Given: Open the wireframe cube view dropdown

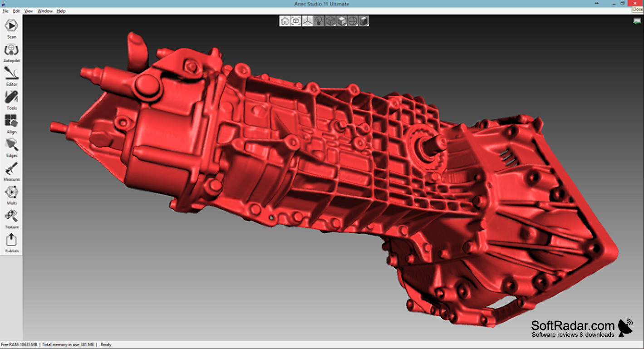Looking at the screenshot, I should pos(330,21).
